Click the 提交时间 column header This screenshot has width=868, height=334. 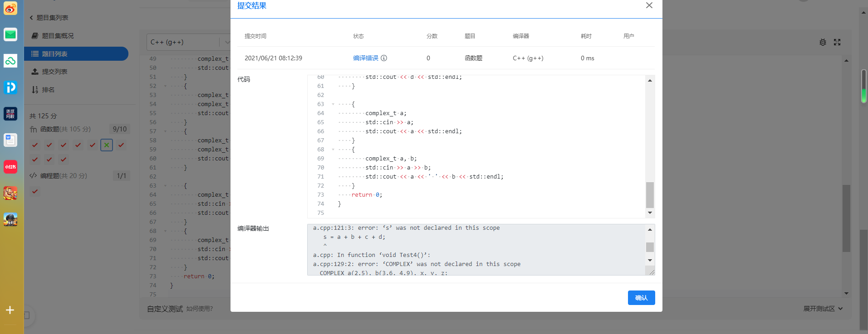click(x=255, y=36)
